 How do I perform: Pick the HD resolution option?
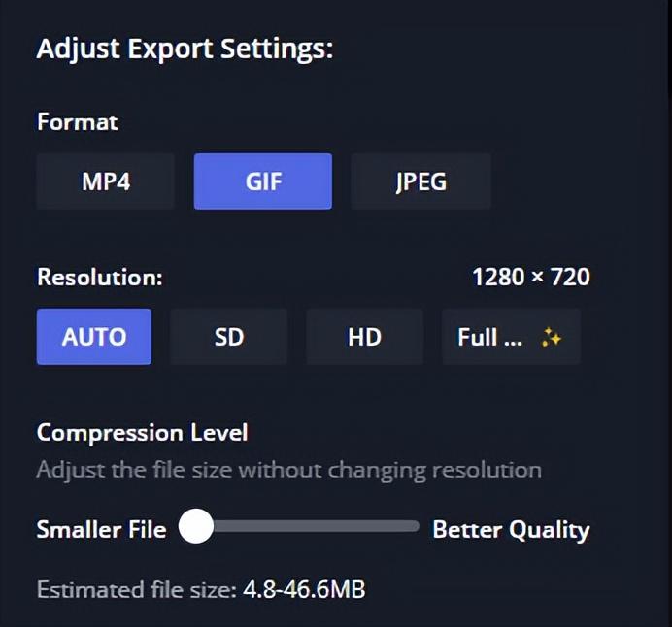(365, 337)
